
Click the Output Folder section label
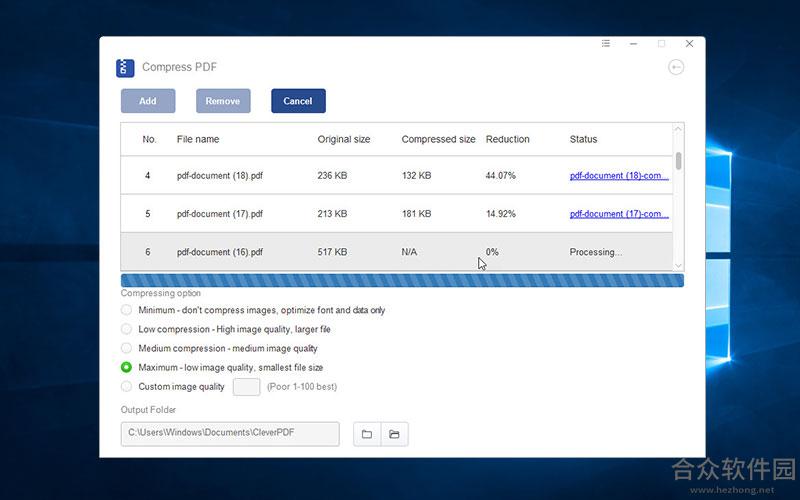[148, 410]
